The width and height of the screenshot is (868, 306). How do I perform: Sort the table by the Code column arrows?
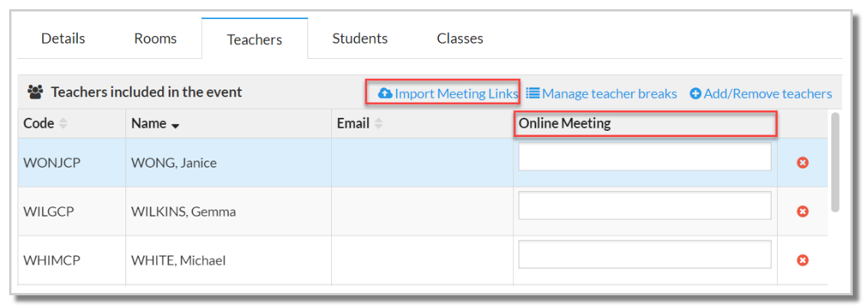(63, 124)
